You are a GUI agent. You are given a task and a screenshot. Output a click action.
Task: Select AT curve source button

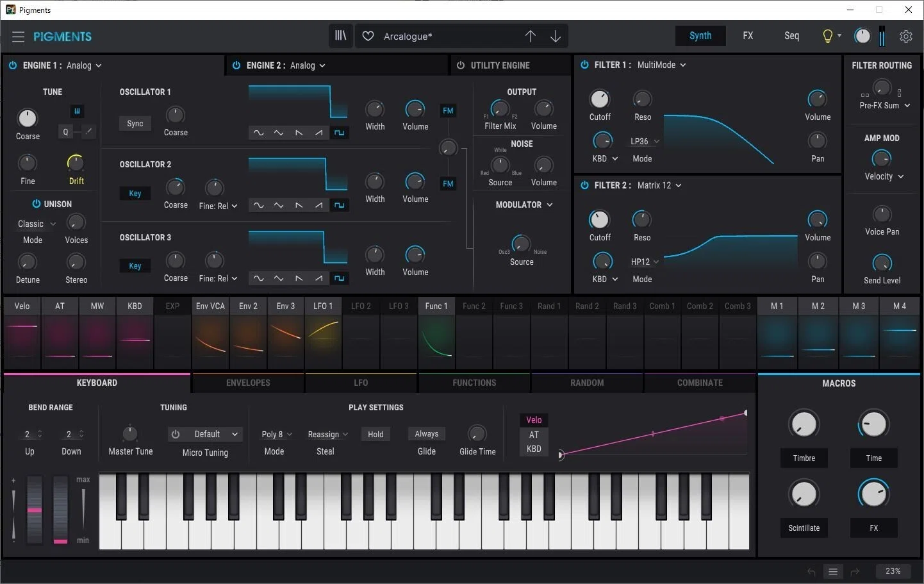point(534,435)
